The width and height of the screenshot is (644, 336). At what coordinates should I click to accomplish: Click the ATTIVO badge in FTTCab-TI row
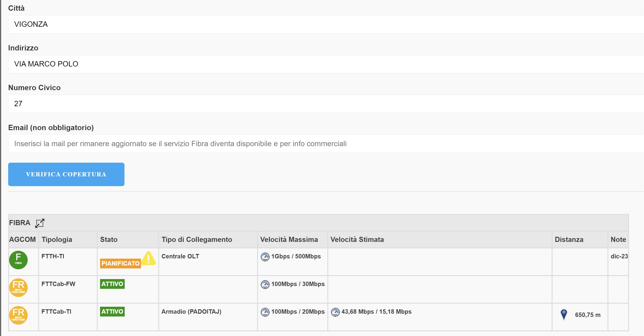click(112, 312)
